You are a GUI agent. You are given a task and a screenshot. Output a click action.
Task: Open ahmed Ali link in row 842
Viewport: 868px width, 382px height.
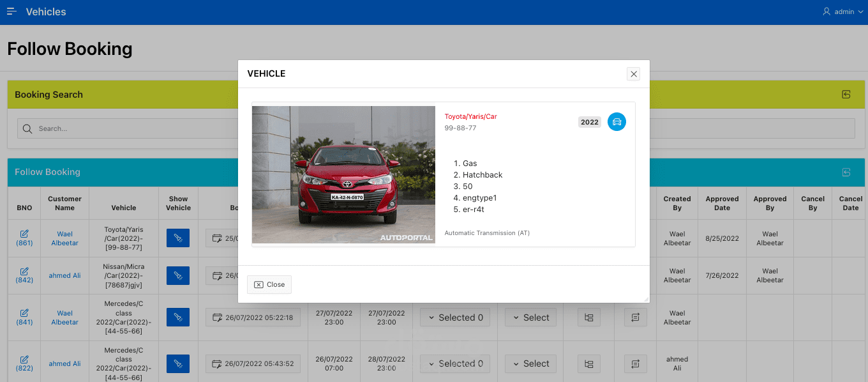click(x=64, y=275)
